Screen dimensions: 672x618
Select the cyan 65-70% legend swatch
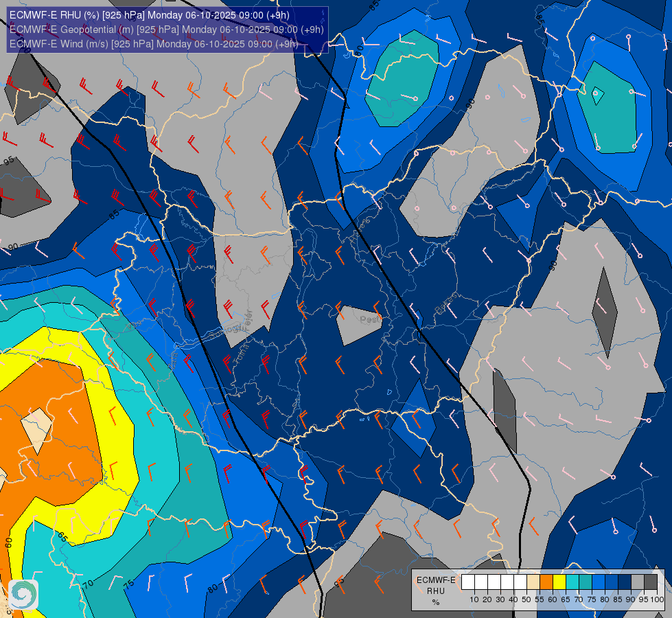(x=572, y=582)
